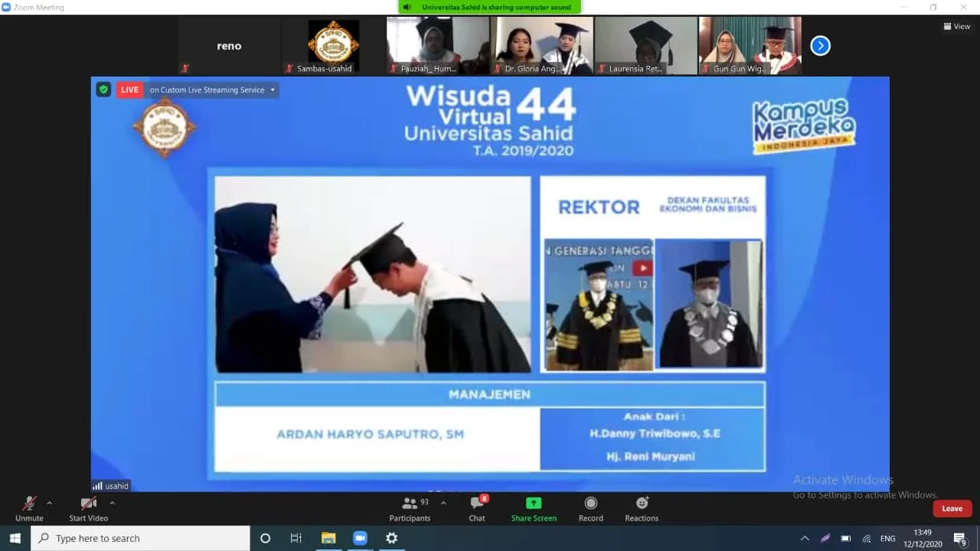Open the View layout menu
The height and width of the screenshot is (551, 980).
coord(957,26)
